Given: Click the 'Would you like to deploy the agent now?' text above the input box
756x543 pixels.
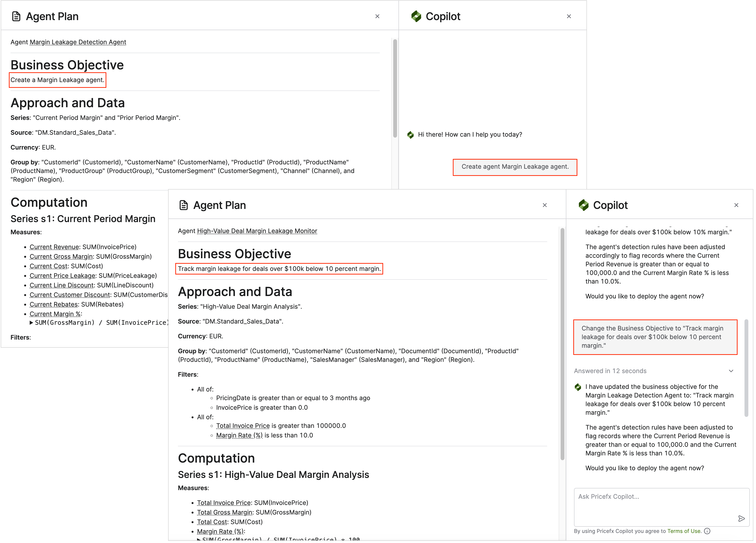Looking at the screenshot, I should (x=645, y=468).
